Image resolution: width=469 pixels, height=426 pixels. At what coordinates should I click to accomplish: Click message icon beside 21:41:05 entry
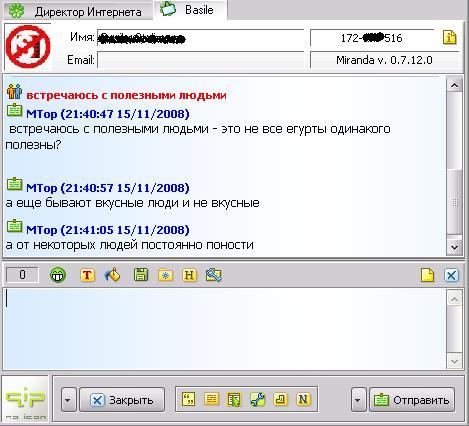click(14, 226)
